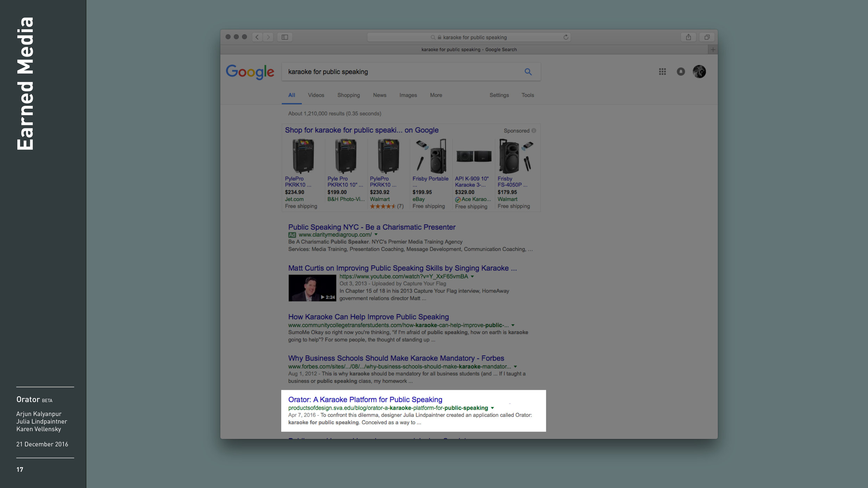868x488 pixels.
Task: Switch to the Videos search tab
Action: coord(316,95)
